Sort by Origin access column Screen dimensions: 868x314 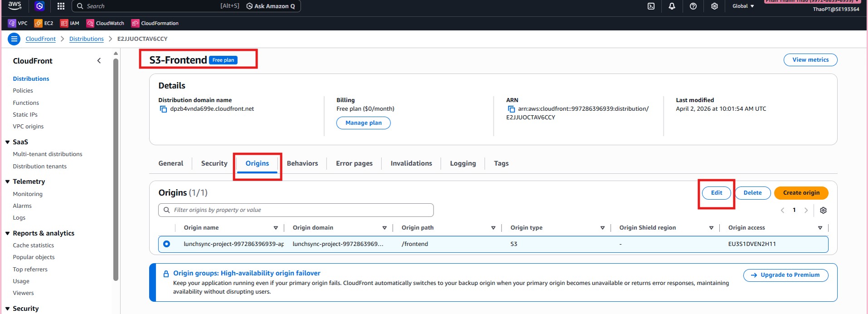pos(820,228)
